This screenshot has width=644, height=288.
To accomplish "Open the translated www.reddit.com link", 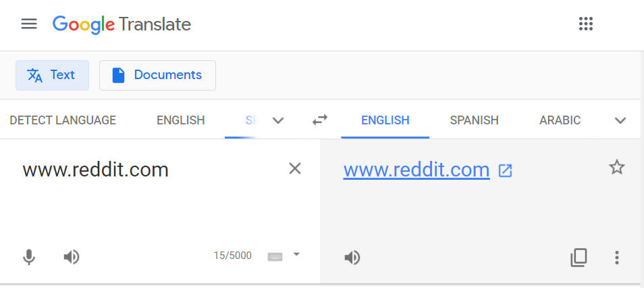I will 417,170.
